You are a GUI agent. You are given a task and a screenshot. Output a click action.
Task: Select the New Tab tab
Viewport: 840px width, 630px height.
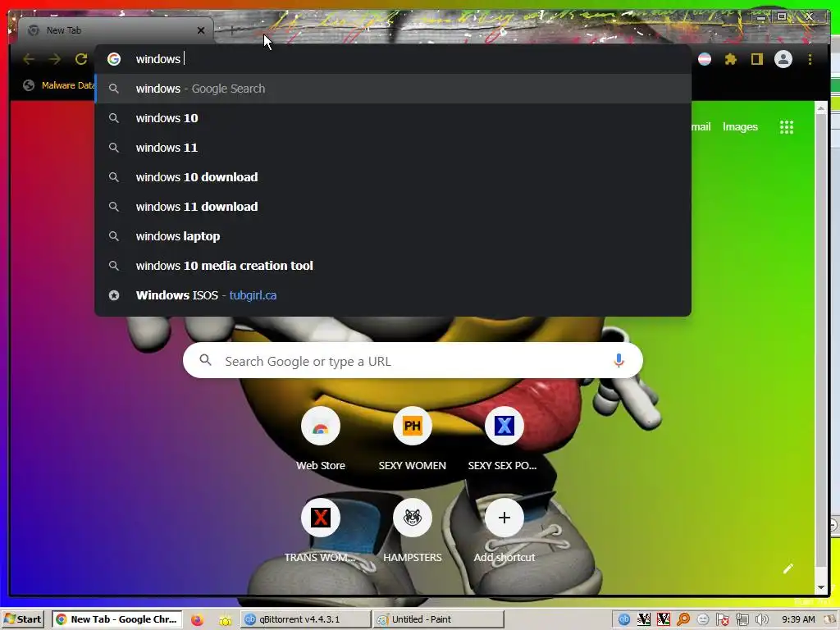pyautogui.click(x=115, y=30)
